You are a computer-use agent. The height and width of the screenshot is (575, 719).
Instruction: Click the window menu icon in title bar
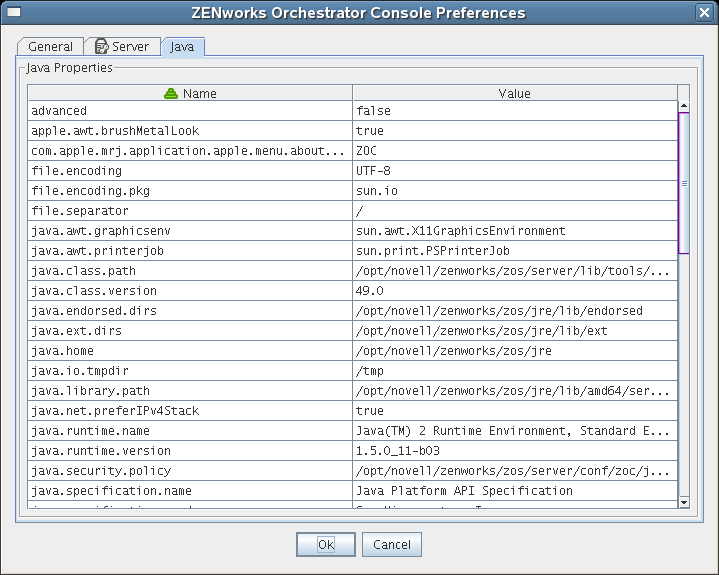14,13
